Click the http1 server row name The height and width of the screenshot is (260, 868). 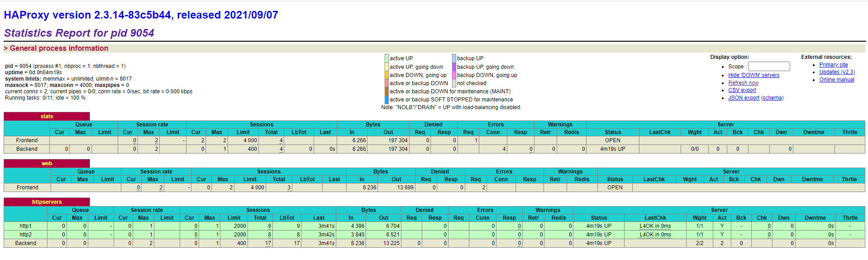click(25, 226)
